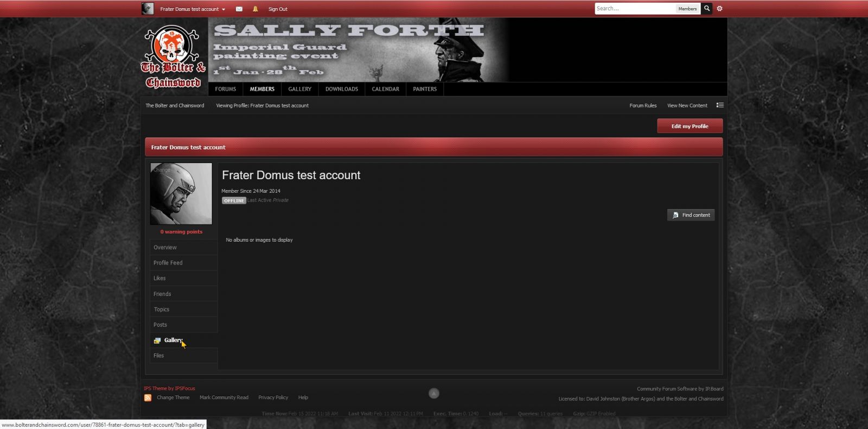
Task: Open the Members search filter dropdown
Action: click(x=687, y=9)
